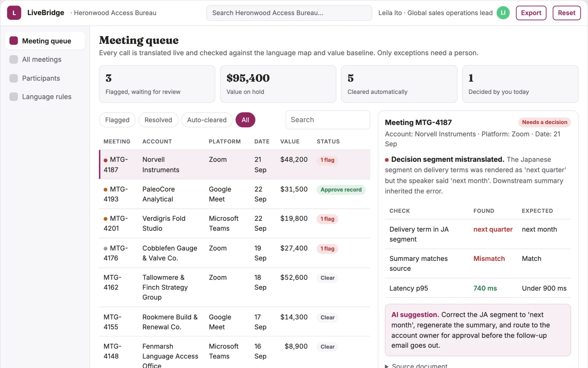This screenshot has height=368, width=588.
Task: Open Participants in the sidebar
Action: tap(45, 78)
